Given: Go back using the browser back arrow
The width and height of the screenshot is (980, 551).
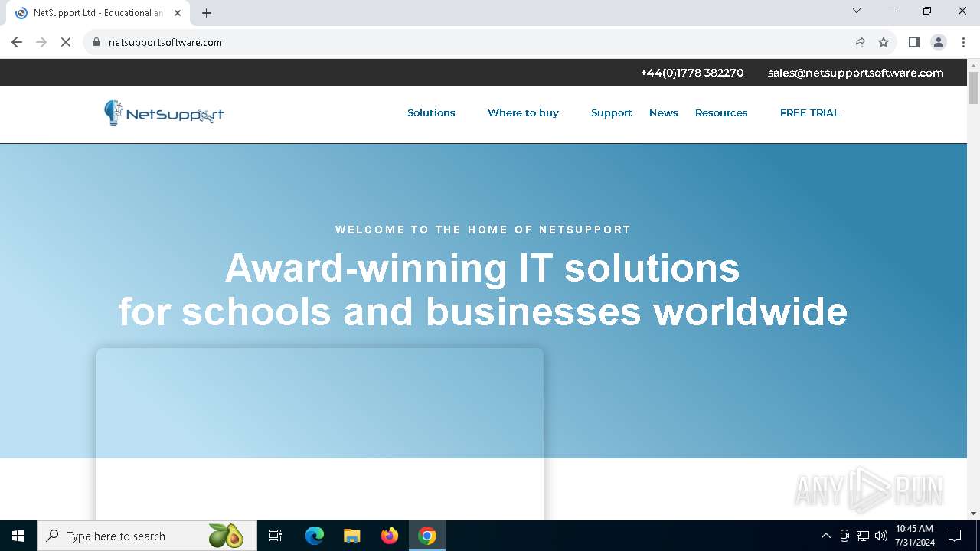Looking at the screenshot, I should point(17,42).
